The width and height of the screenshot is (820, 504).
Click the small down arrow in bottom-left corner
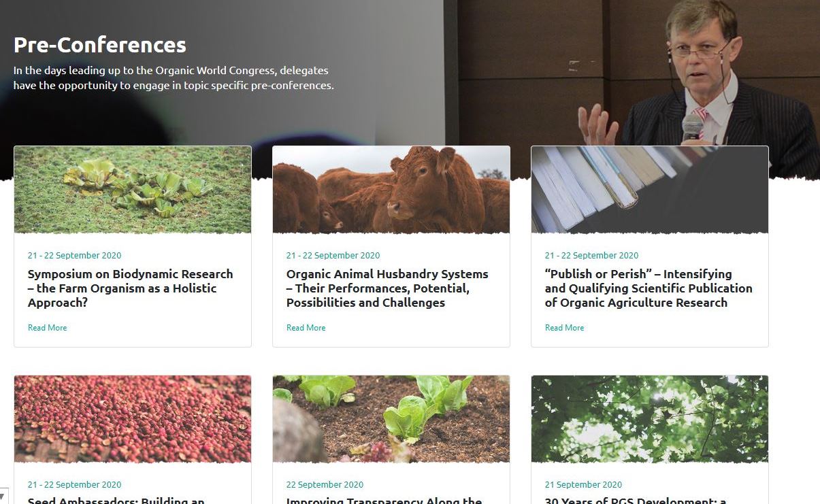tap(3, 497)
